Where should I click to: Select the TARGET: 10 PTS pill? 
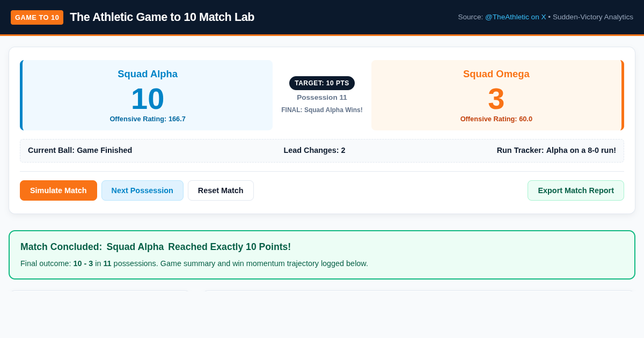(x=322, y=83)
